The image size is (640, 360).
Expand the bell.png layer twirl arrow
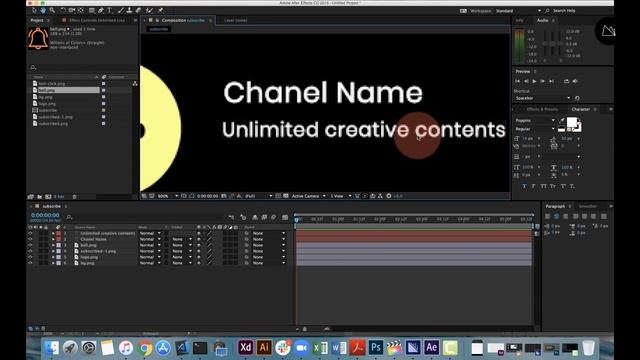coord(53,245)
